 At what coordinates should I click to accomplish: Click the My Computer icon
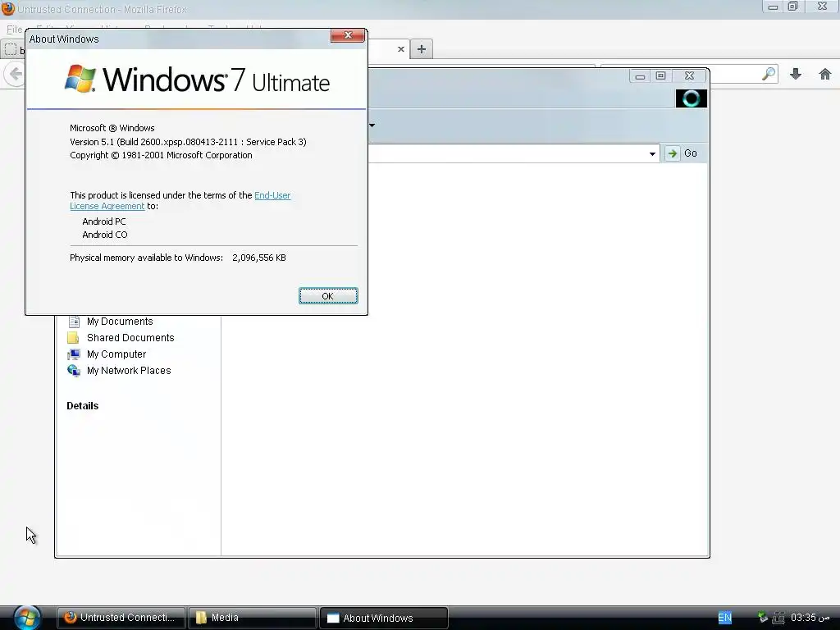(x=74, y=354)
